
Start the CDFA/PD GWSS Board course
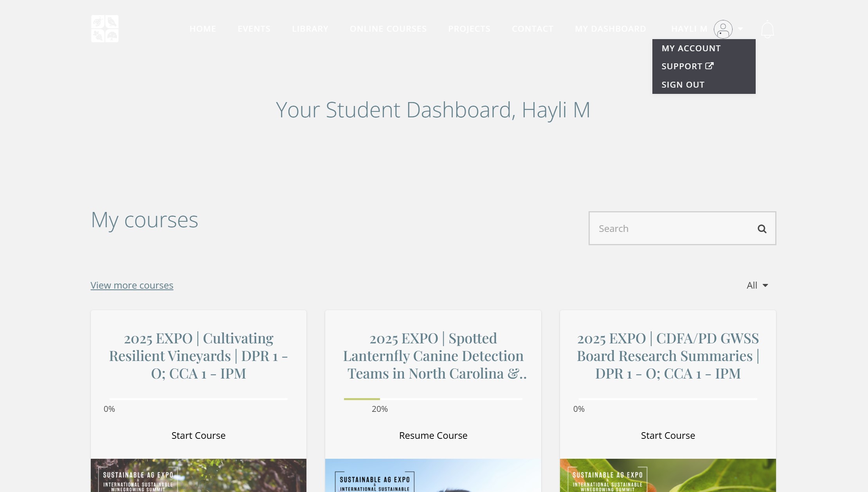668,435
